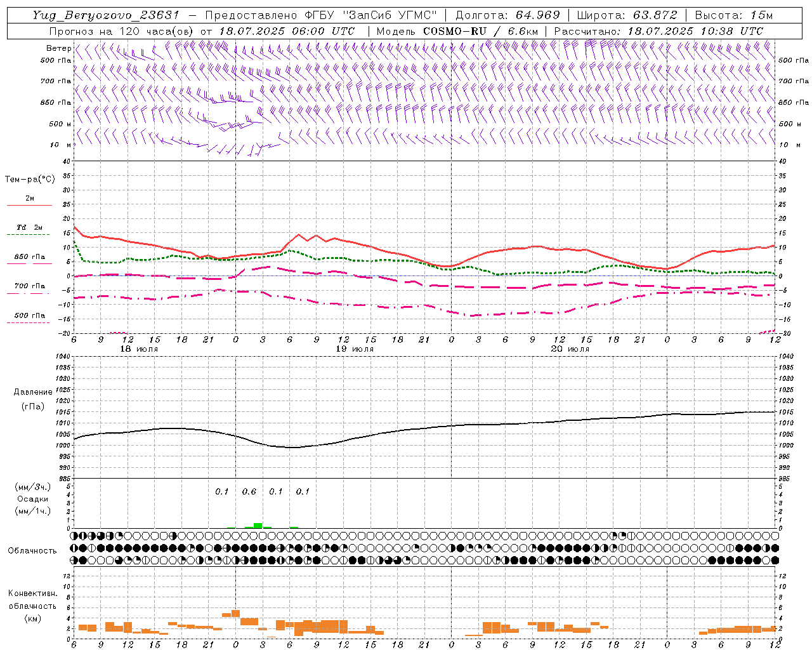Click the Давление pressure chart title

click(33, 392)
